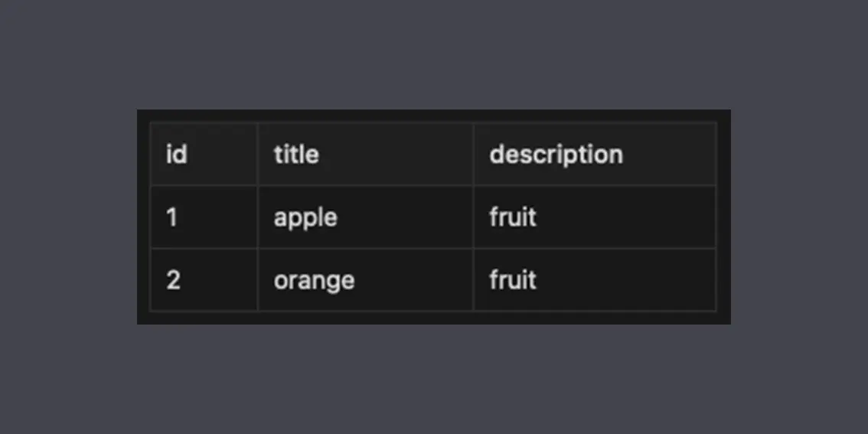868x434 pixels.
Task: Click the dark padding surrounding the table grid
Action: click(x=434, y=318)
